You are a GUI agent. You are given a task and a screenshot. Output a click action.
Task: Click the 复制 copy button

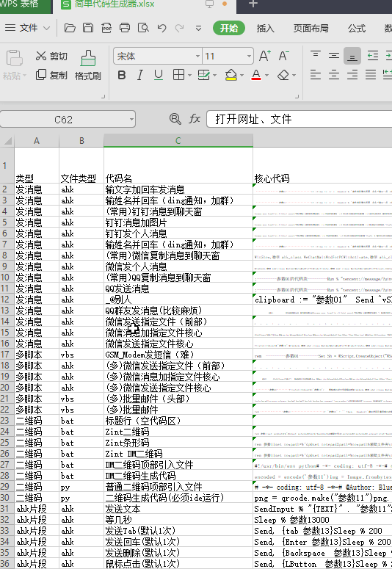point(51,75)
